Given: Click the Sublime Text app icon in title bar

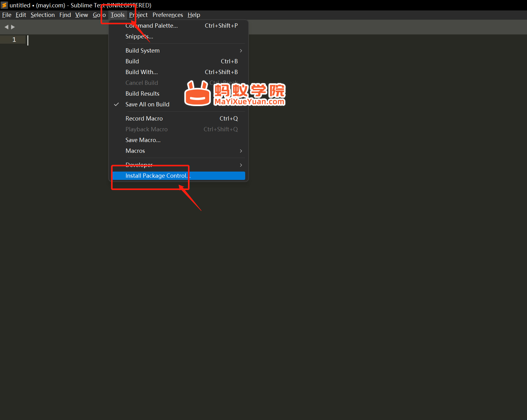Looking at the screenshot, I should 4,5.
